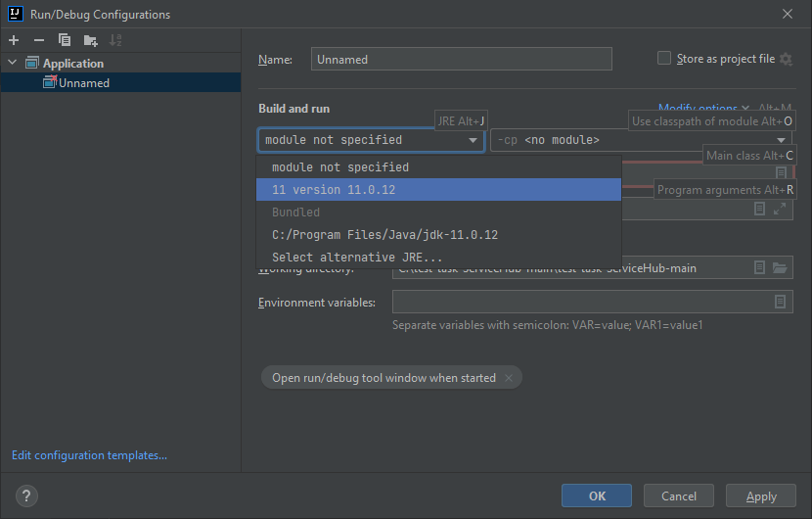Screen dimensions: 812x519
Task: Copy the configuration using duplicate icon
Action: [x=65, y=40]
